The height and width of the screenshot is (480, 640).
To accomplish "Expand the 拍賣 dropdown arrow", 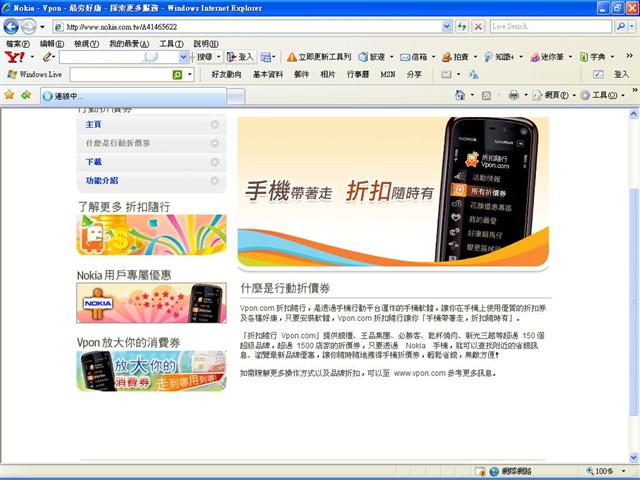I will click(x=475, y=57).
